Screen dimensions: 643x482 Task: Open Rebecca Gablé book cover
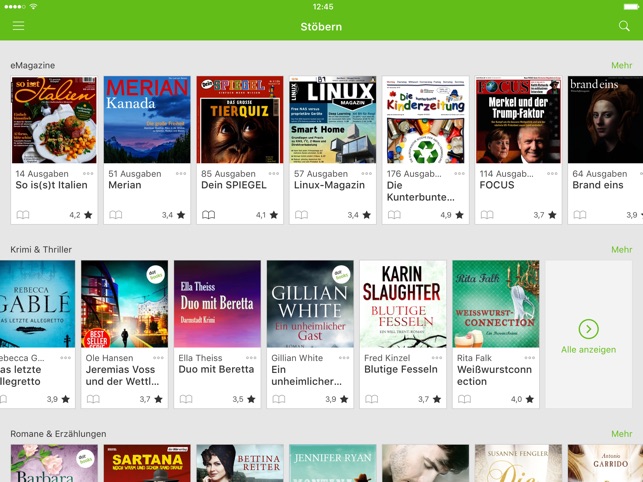(x=37, y=304)
